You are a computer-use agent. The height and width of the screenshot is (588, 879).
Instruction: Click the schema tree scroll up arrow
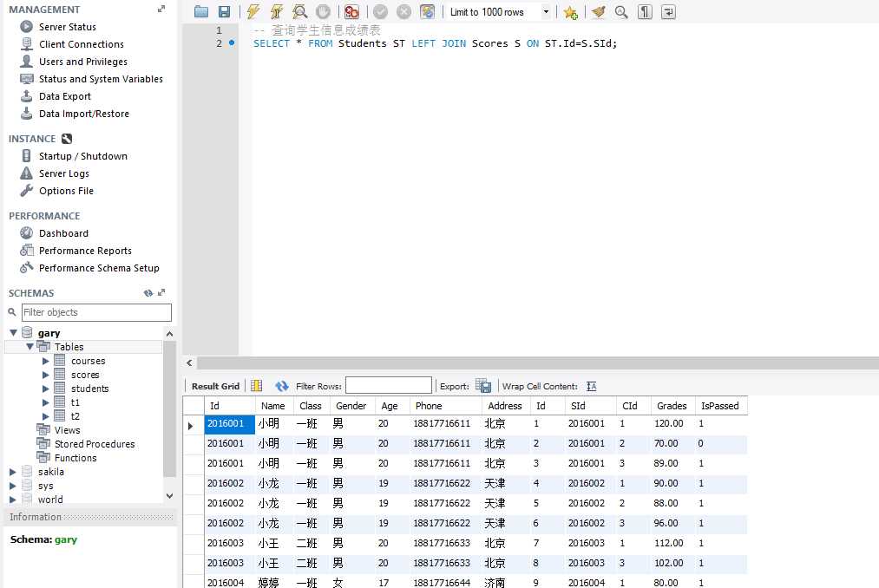(169, 334)
